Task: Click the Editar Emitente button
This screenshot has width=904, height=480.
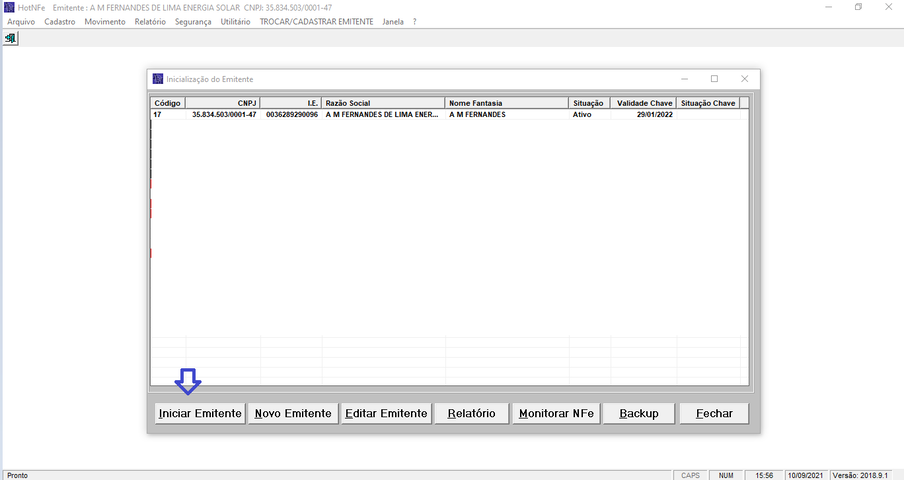Action: click(x=386, y=414)
